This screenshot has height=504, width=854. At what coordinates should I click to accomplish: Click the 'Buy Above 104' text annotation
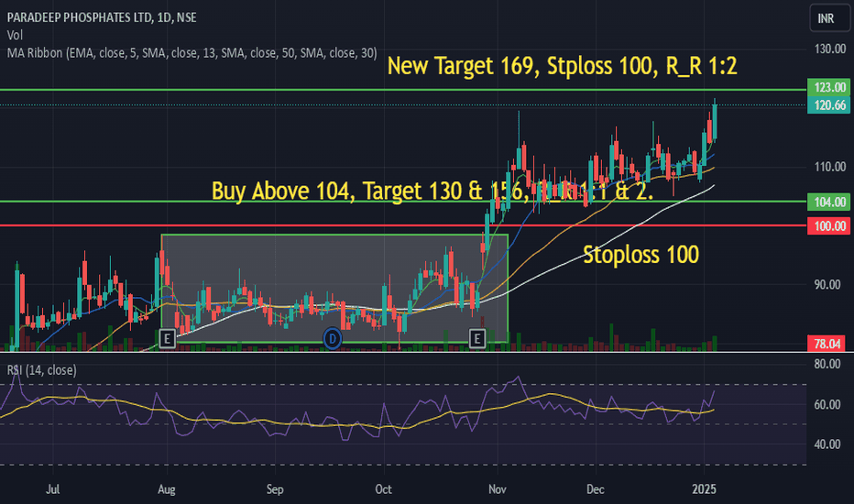tap(432, 191)
